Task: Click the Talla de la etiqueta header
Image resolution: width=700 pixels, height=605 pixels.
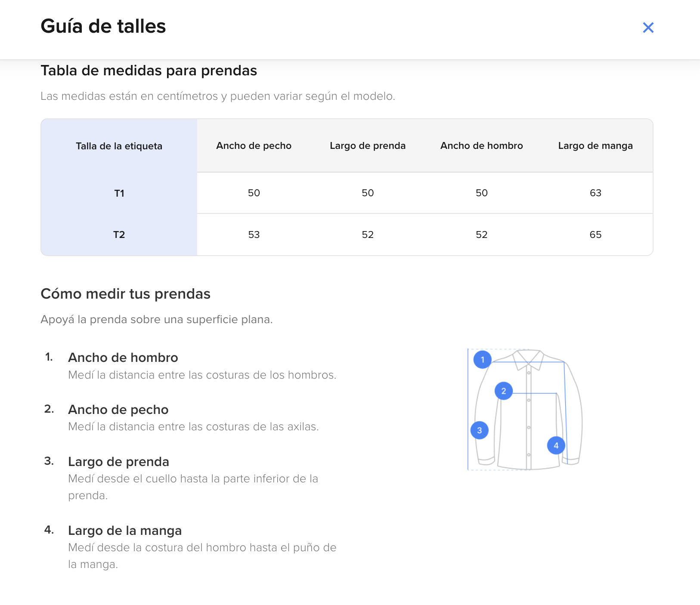Action: pyautogui.click(x=119, y=146)
